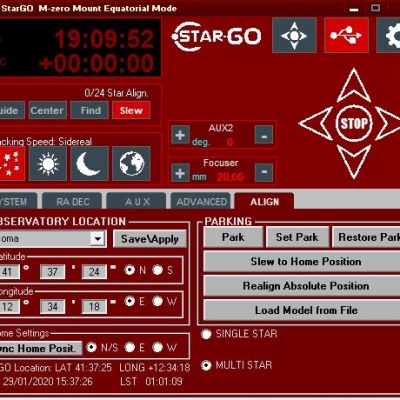Expand the observatory location dropdown

(x=98, y=239)
